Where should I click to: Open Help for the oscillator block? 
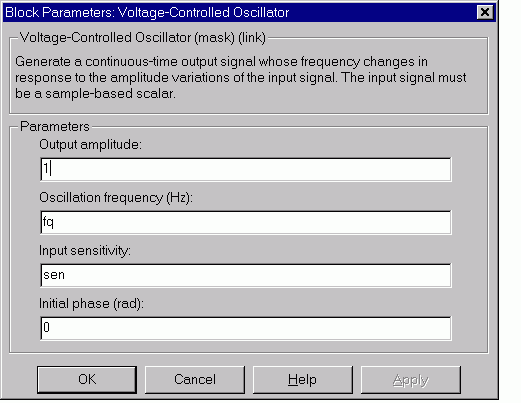tap(303, 380)
